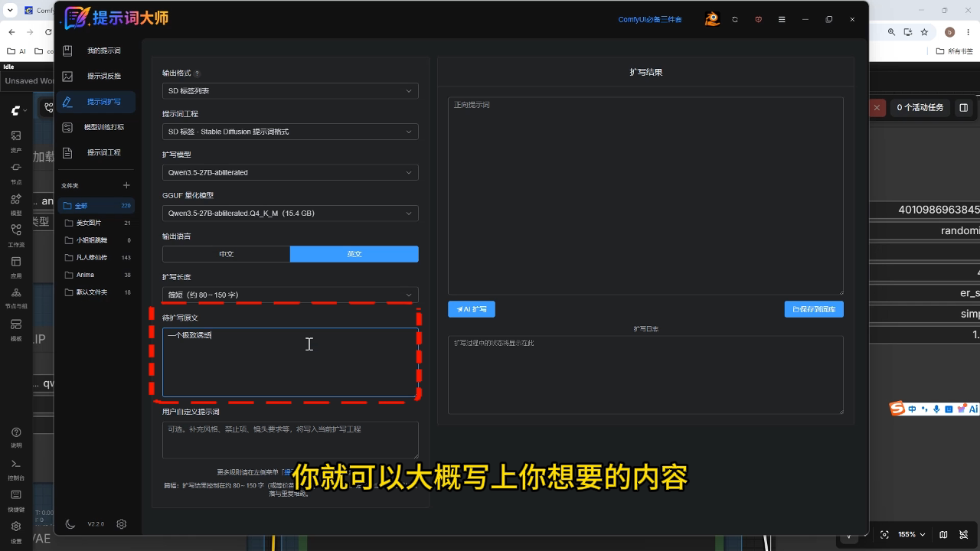
Task: Click the 用户自定义提示词 input box
Action: 290,440
